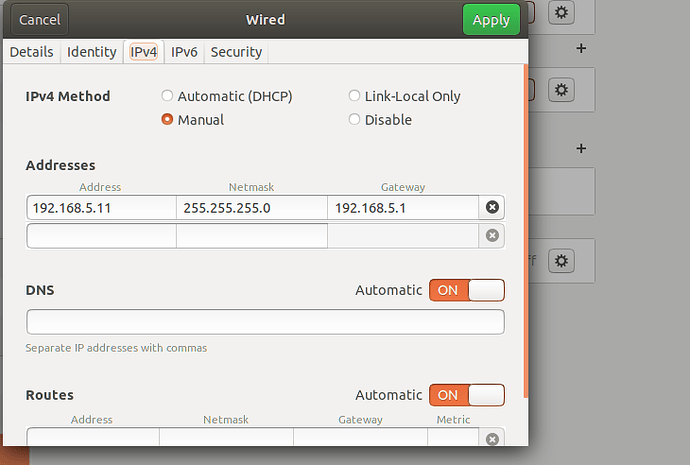690x465 pixels.
Task: Select the IPv4 tab
Action: pyautogui.click(x=143, y=52)
